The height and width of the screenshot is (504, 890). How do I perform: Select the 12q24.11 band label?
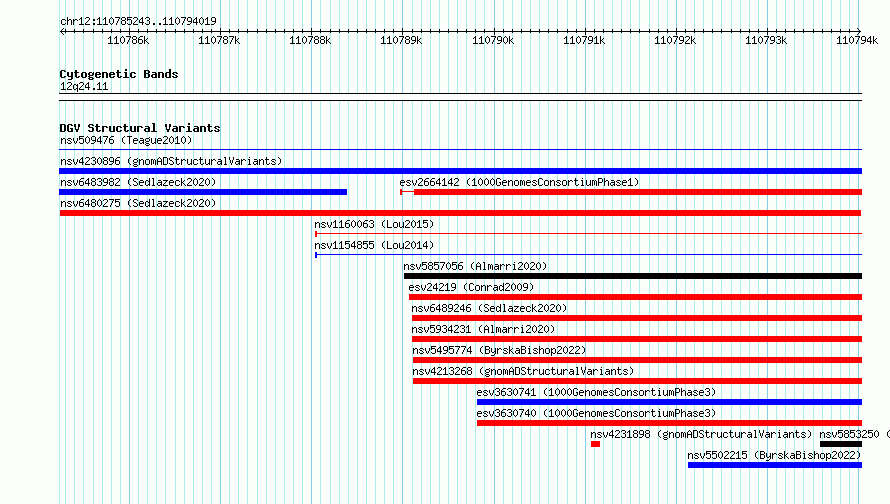pos(84,86)
